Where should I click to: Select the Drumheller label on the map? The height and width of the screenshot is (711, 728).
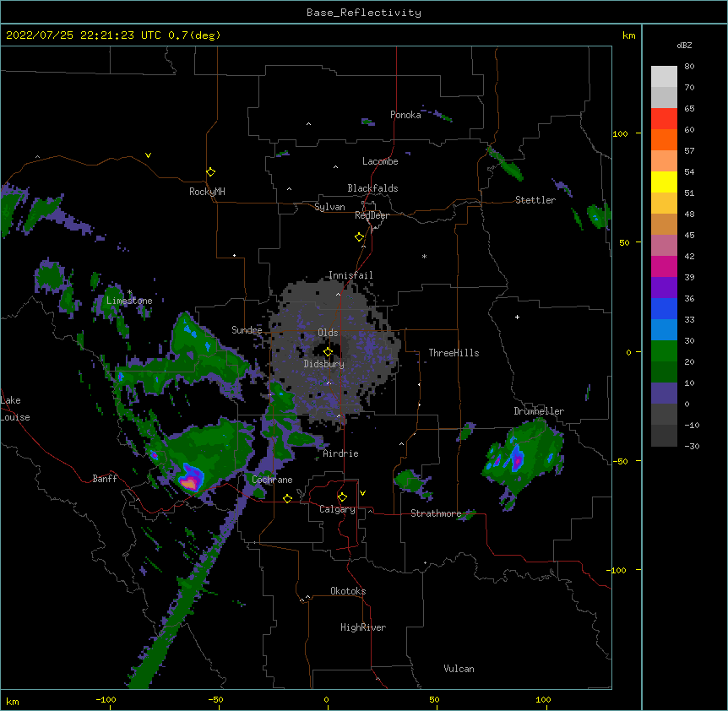coord(539,411)
